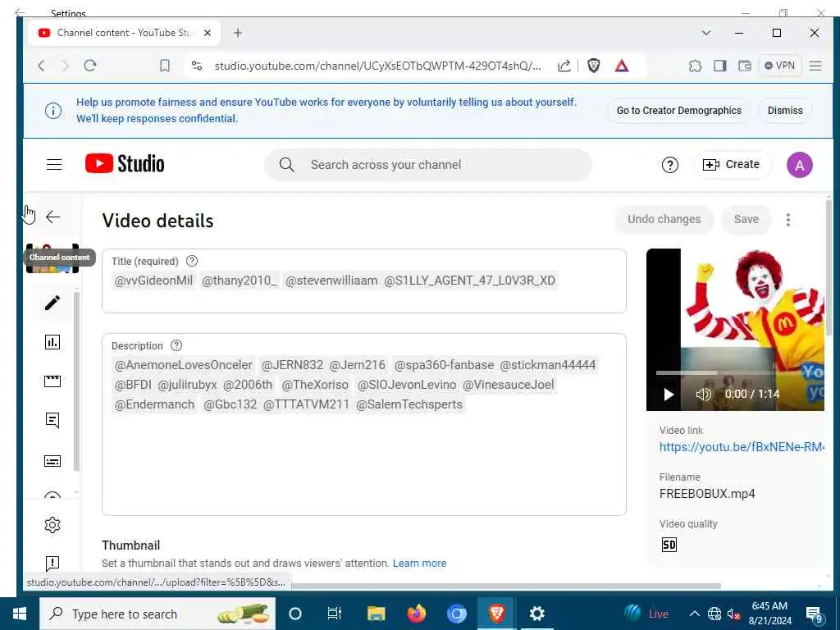Click in the Title text field
840x630 pixels.
click(x=363, y=281)
